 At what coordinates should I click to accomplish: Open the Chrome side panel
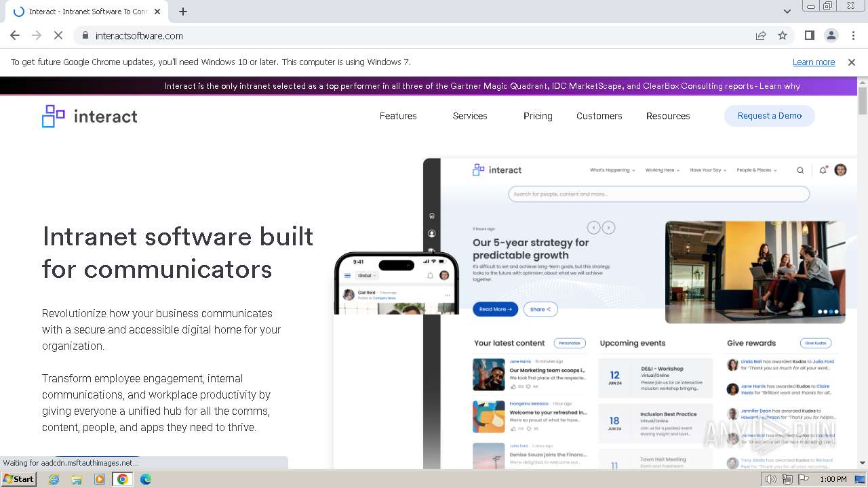[x=810, y=36]
